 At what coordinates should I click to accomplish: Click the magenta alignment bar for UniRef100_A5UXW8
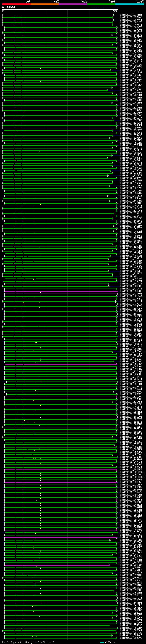61,291
